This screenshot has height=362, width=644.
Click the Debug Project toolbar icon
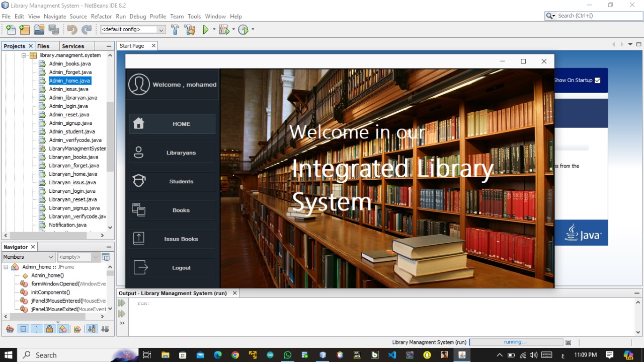224,30
